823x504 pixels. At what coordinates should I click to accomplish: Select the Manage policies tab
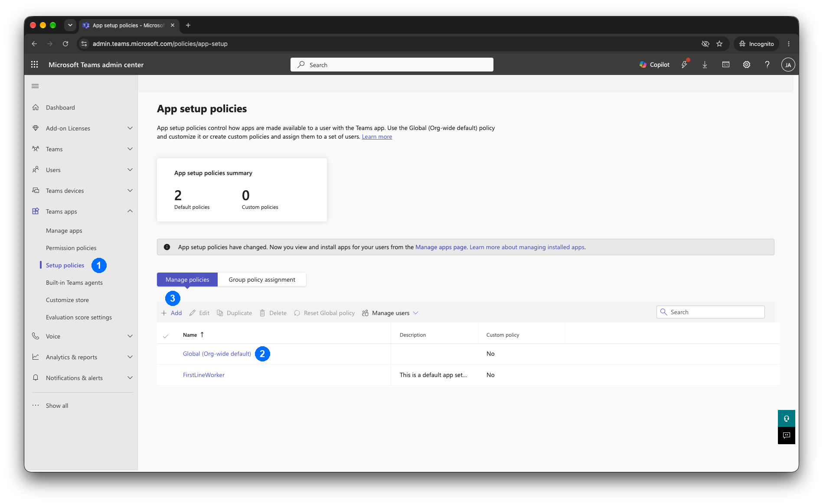187,280
